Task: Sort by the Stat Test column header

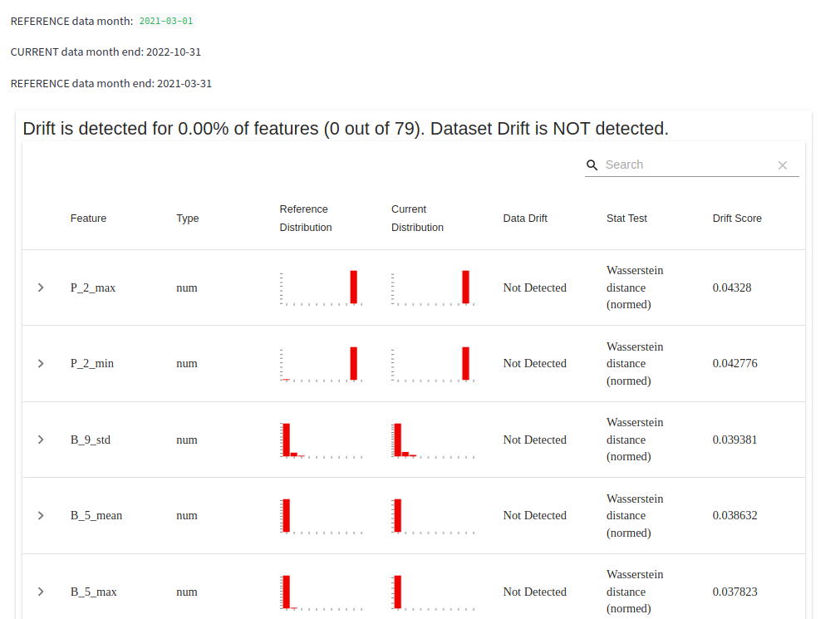Action: pos(626,219)
